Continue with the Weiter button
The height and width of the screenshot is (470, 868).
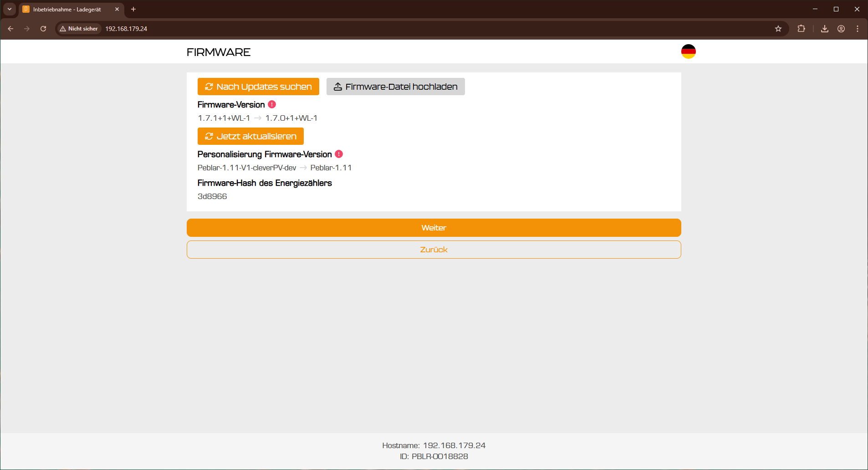tap(434, 228)
